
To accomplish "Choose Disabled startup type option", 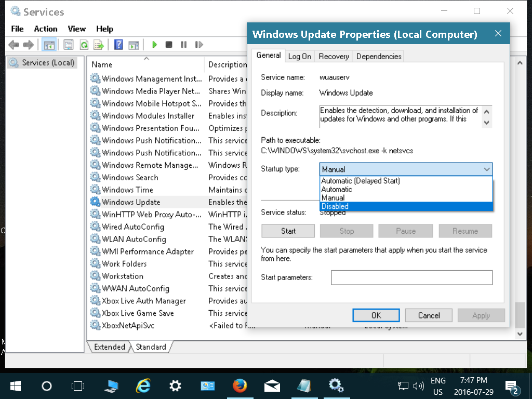I will point(406,206).
